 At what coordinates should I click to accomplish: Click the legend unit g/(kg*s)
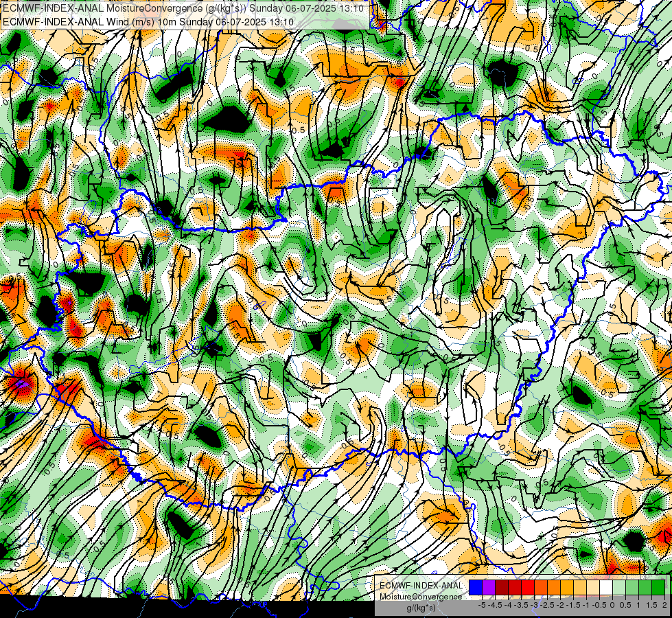(x=421, y=608)
